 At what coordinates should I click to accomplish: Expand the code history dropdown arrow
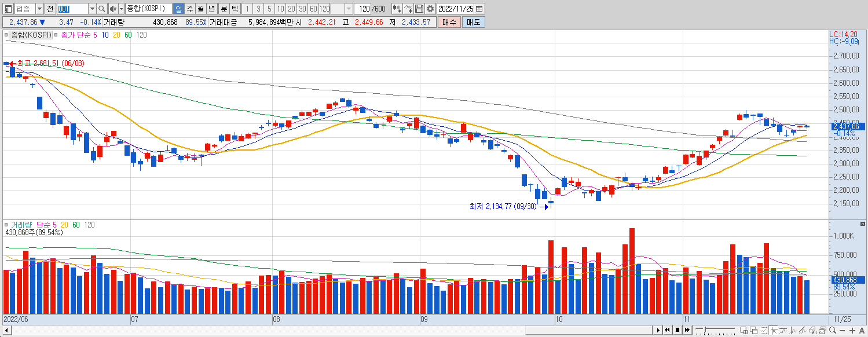pyautogui.click(x=92, y=9)
